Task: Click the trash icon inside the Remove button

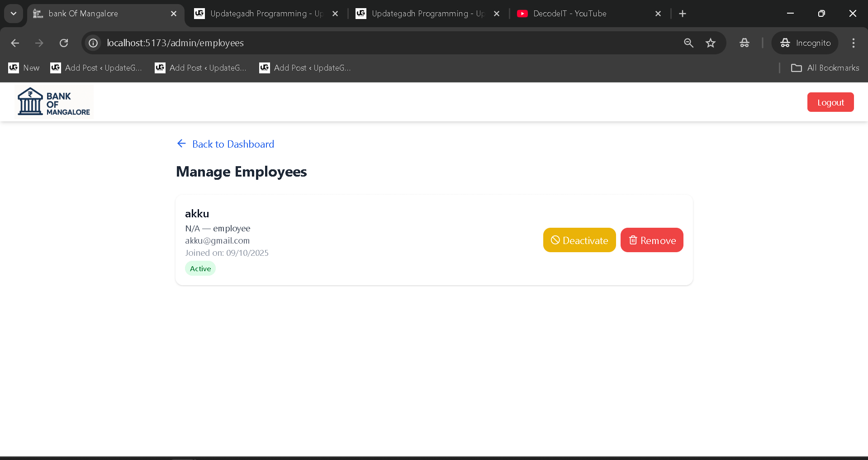Action: (633, 240)
